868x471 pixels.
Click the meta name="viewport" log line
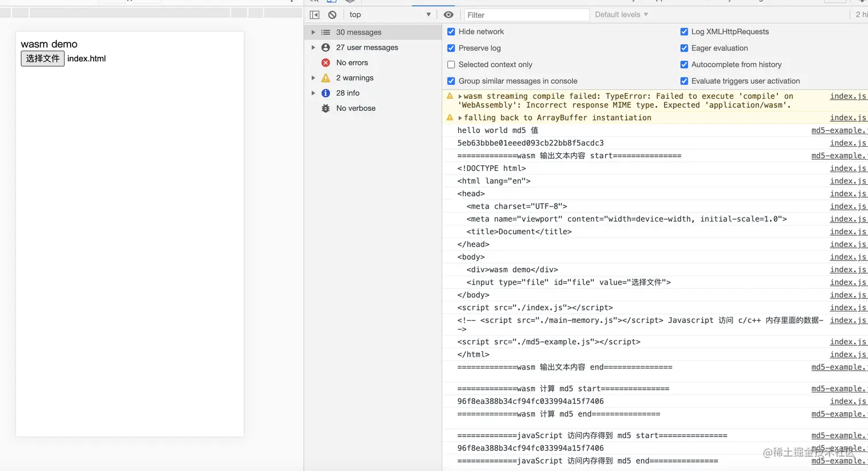coord(627,219)
